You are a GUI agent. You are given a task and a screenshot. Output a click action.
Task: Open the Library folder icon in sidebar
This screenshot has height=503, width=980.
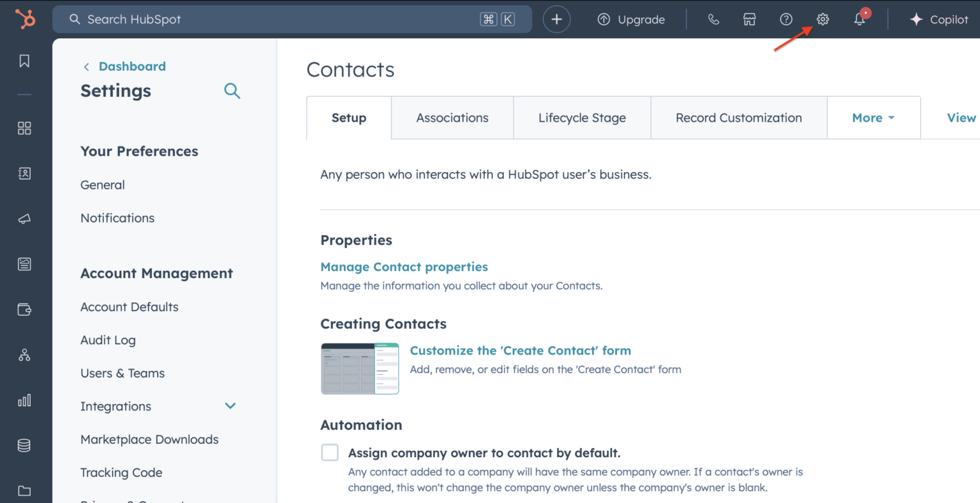(24, 490)
